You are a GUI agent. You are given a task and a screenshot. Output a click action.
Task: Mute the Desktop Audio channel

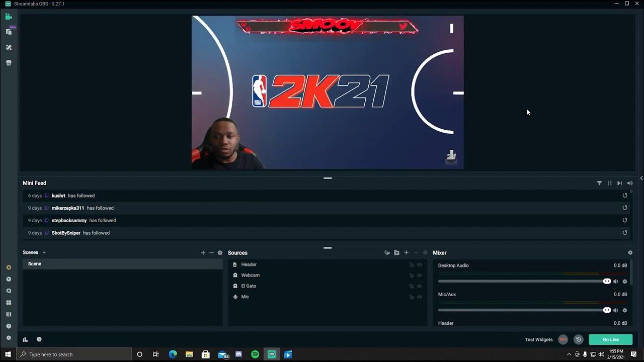(x=615, y=282)
